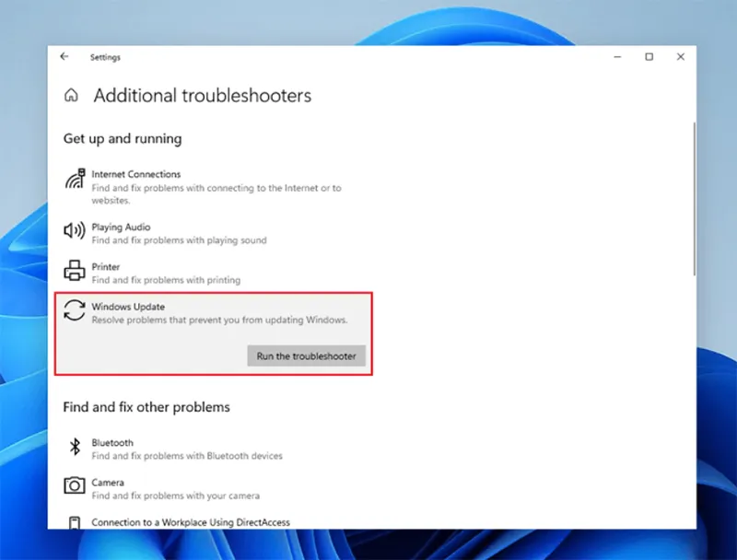The image size is (737, 560).
Task: Click the Settings window title text
Action: tap(105, 57)
